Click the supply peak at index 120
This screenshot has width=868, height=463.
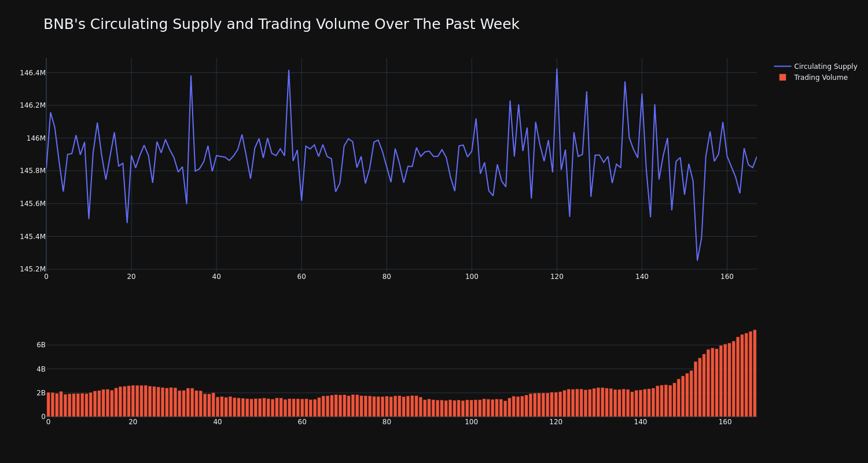[x=557, y=69]
